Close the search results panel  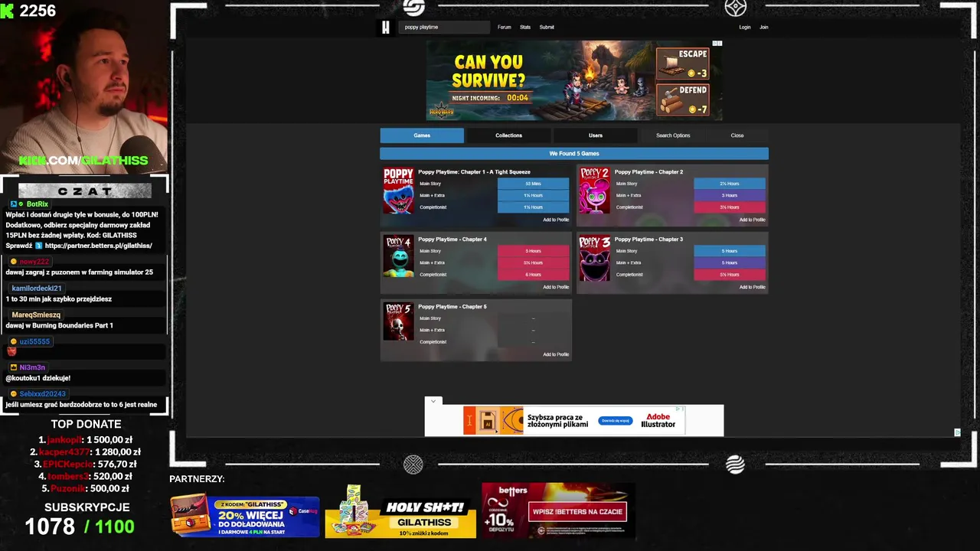(737, 135)
